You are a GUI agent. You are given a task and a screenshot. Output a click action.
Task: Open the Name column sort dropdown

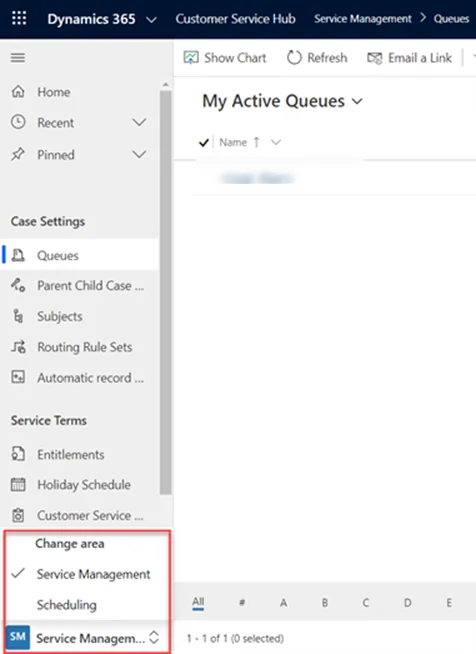pos(275,143)
